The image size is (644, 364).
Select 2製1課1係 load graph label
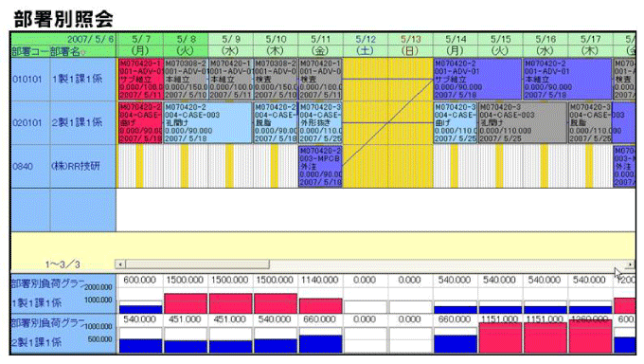[x=36, y=342]
